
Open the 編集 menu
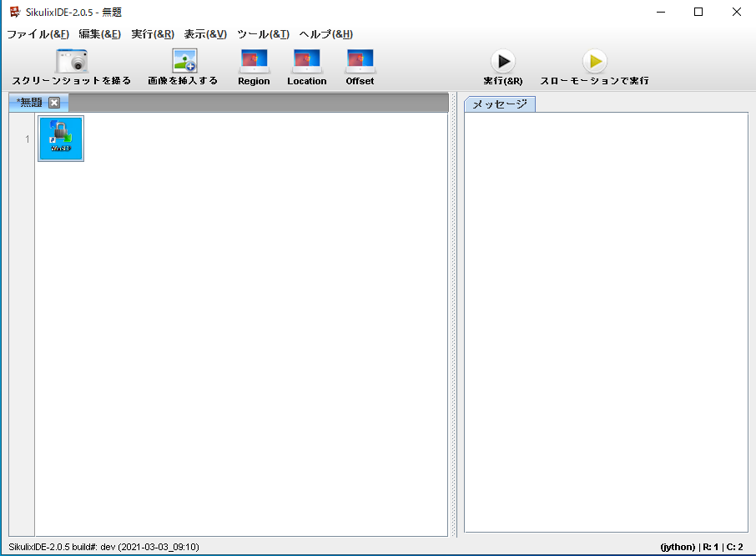[99, 34]
